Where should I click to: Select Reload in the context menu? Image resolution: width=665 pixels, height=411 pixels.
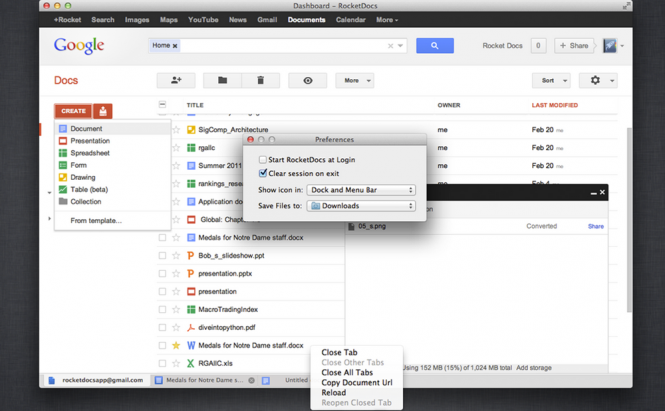(334, 393)
